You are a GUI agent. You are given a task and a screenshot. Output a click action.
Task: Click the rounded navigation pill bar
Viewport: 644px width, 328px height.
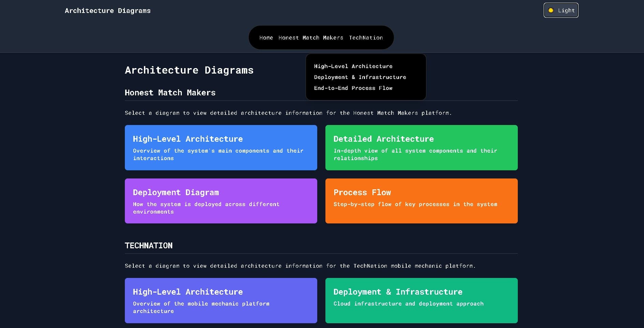pos(321,37)
